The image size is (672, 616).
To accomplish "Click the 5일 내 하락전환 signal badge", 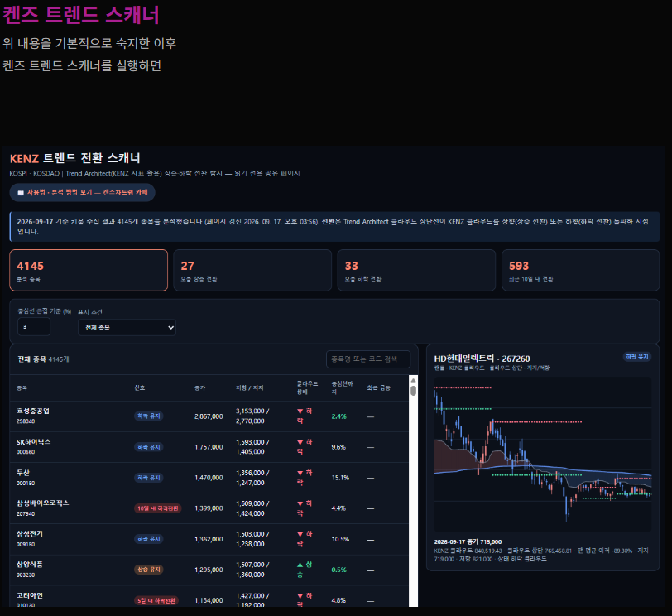I will click(x=156, y=600).
